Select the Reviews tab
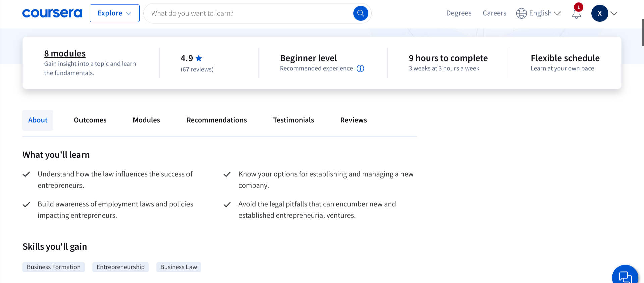644x283 pixels. tap(354, 120)
